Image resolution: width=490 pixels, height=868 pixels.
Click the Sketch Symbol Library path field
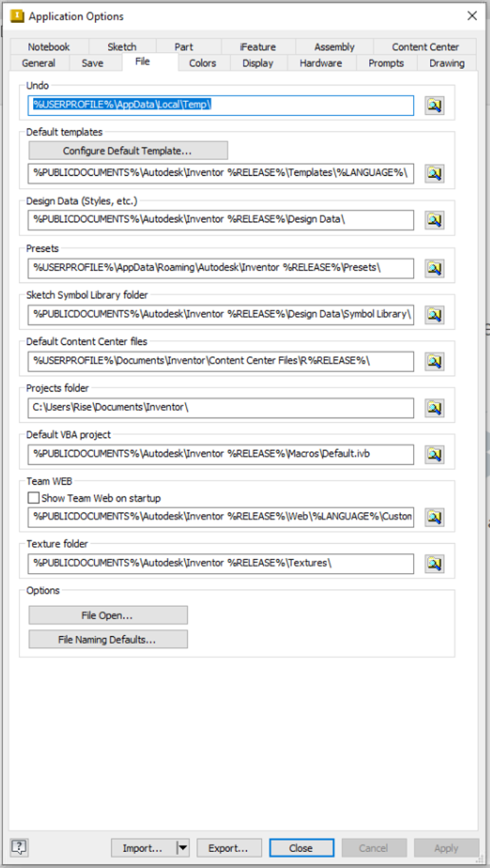tap(221, 314)
